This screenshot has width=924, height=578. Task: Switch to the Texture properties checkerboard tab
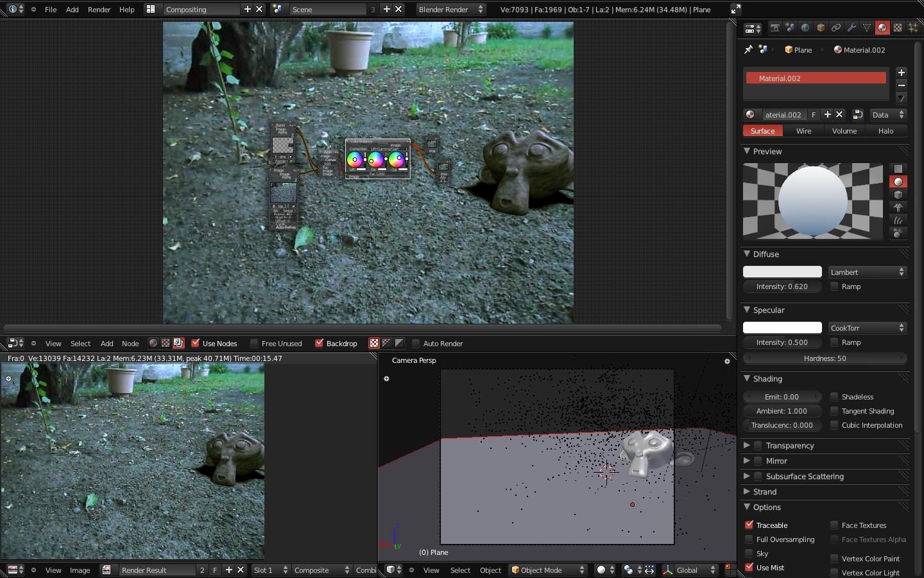point(898,28)
